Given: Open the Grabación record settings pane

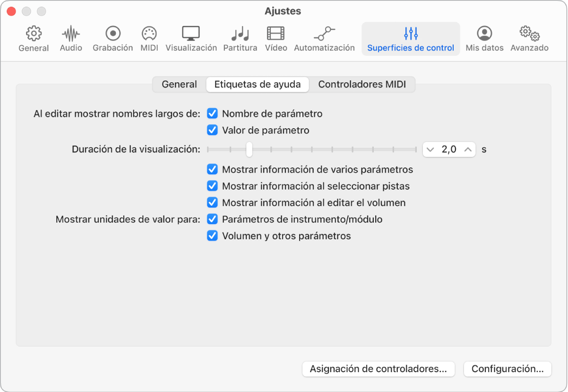Looking at the screenshot, I should click(x=113, y=39).
